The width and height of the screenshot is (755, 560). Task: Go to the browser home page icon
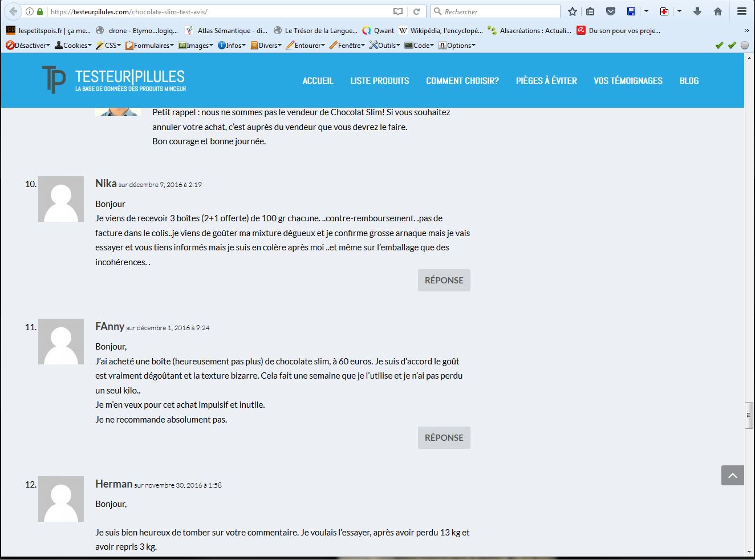click(718, 11)
